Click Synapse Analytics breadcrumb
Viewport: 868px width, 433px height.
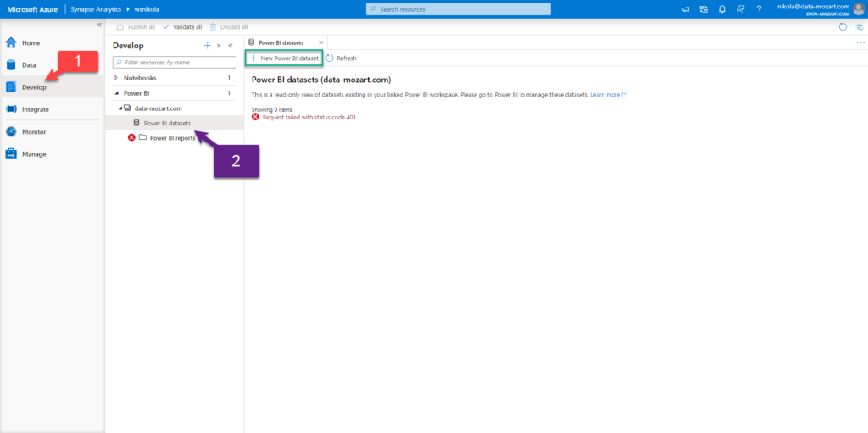(x=96, y=9)
